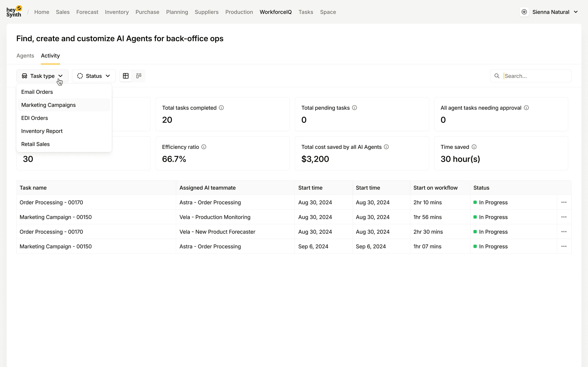
Task: Switch to table grid view icon
Action: 126,76
